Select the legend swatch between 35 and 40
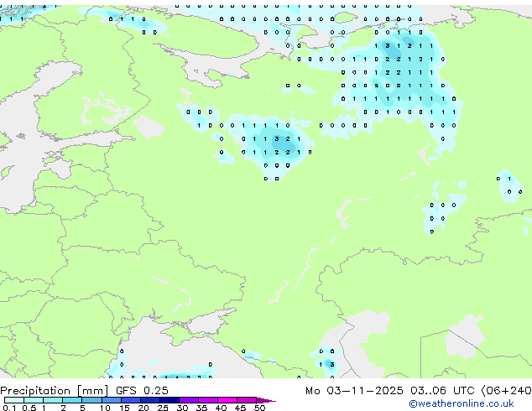This screenshot has width=532, height=411. [208, 400]
